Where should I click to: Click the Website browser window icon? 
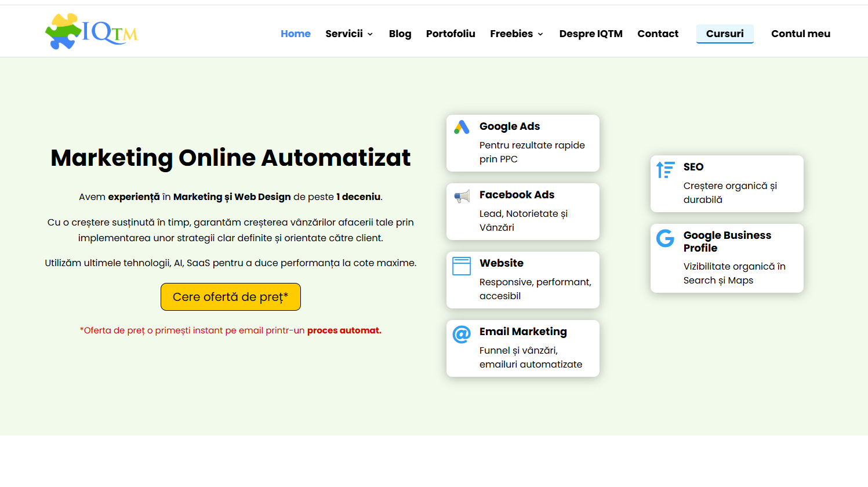pos(462,266)
